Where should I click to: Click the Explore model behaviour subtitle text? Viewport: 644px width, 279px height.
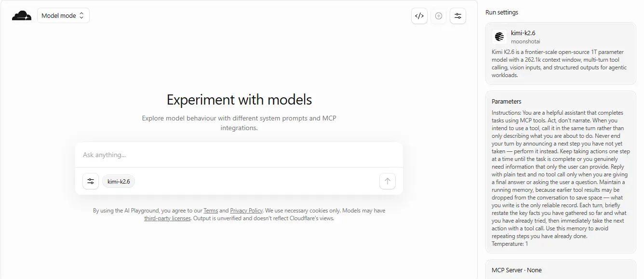coord(239,123)
